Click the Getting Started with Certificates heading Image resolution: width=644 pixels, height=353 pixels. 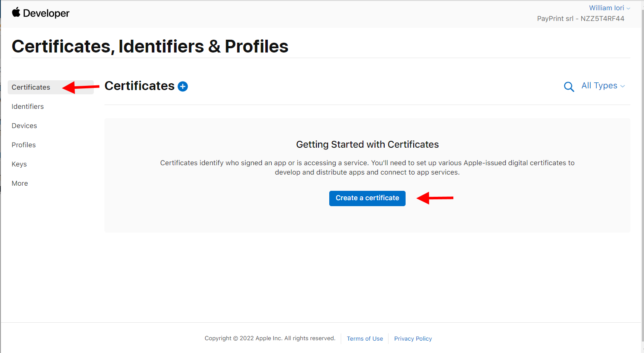click(x=367, y=144)
